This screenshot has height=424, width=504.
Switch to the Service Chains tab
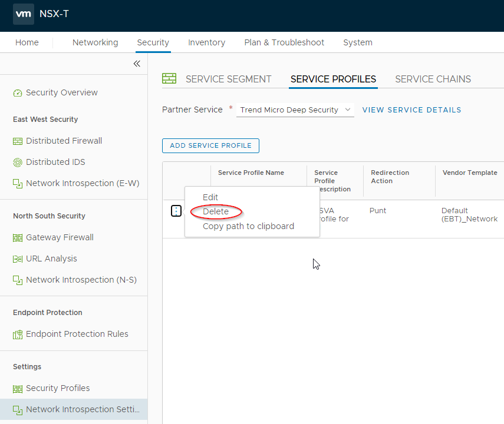coord(433,79)
